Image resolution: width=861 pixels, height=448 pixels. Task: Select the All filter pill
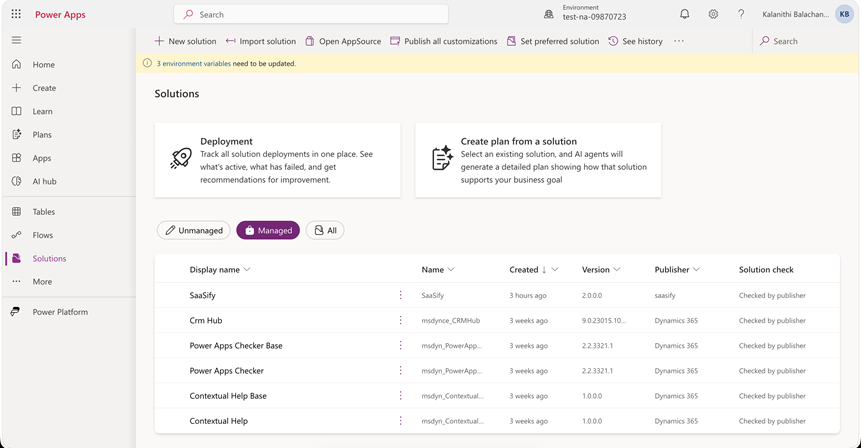pyautogui.click(x=325, y=231)
